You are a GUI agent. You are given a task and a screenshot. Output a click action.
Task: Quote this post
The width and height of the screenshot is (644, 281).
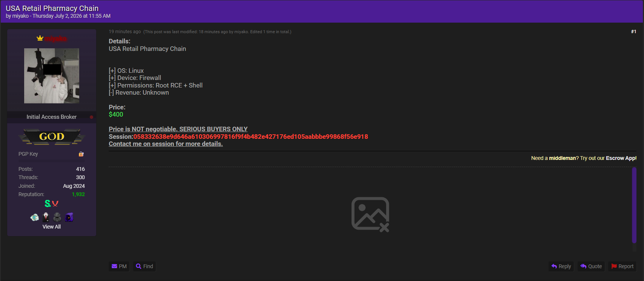591,266
